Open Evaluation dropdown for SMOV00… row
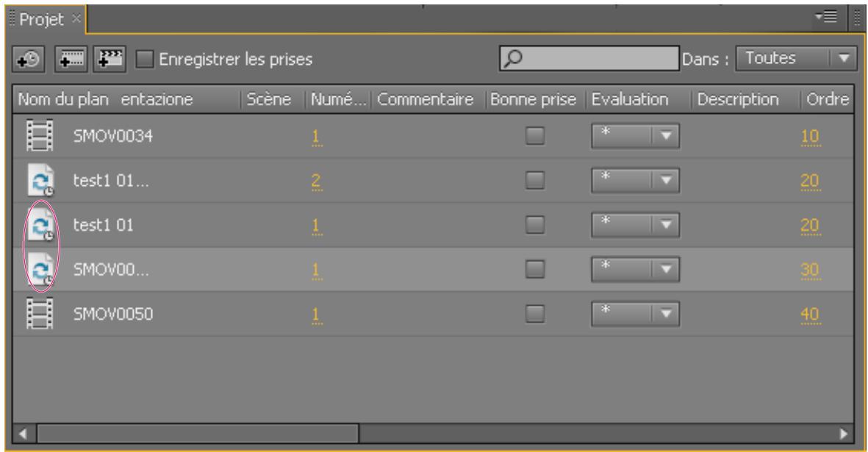Viewport: 868px width, 452px height. pyautogui.click(x=636, y=270)
